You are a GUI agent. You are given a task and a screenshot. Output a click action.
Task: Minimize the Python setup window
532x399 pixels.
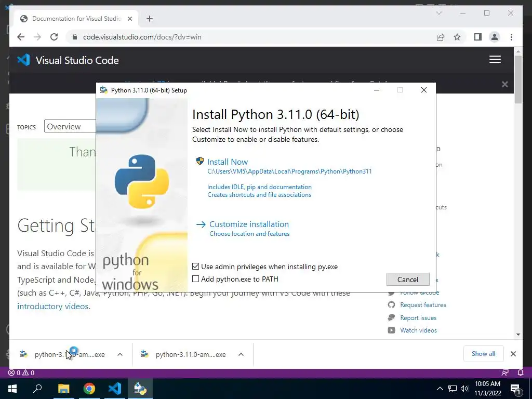click(377, 90)
